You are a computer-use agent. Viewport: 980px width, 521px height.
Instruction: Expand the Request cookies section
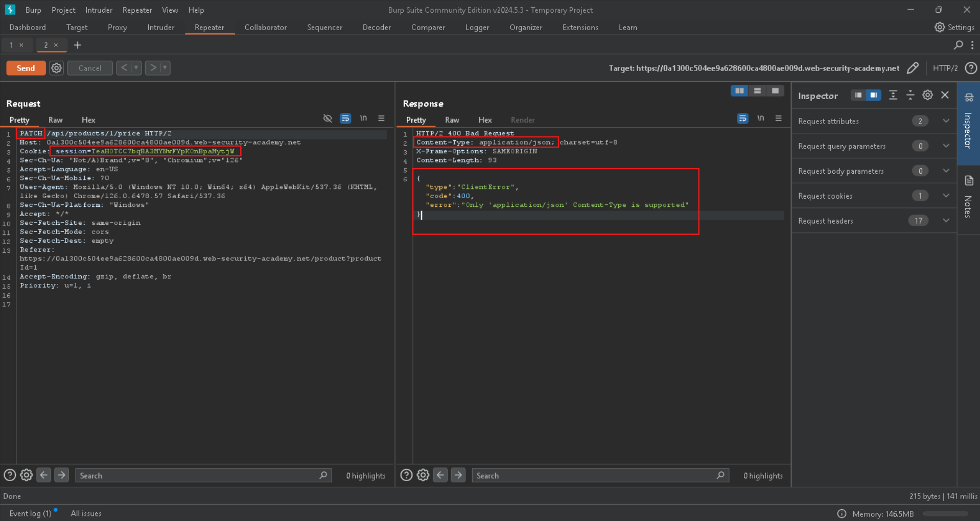point(946,196)
